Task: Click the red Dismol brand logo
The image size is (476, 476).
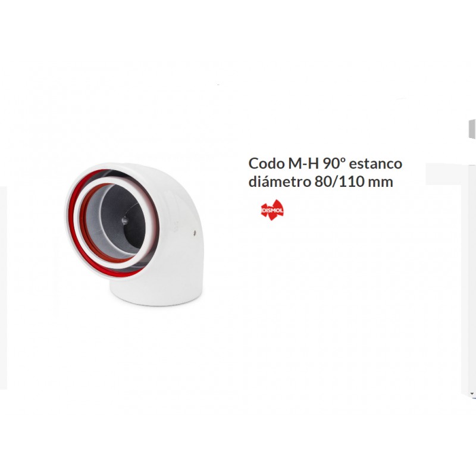Action: (272, 210)
